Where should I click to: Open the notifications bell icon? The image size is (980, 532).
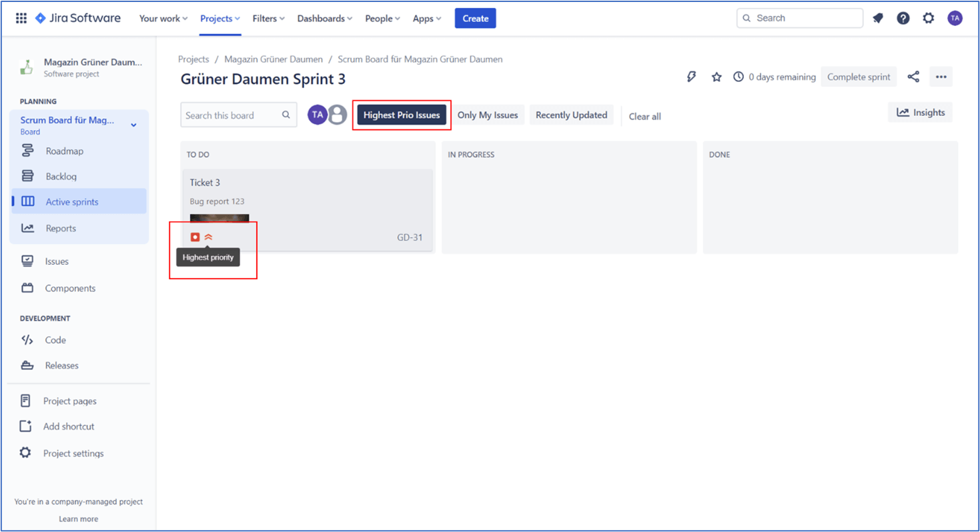pyautogui.click(x=878, y=19)
